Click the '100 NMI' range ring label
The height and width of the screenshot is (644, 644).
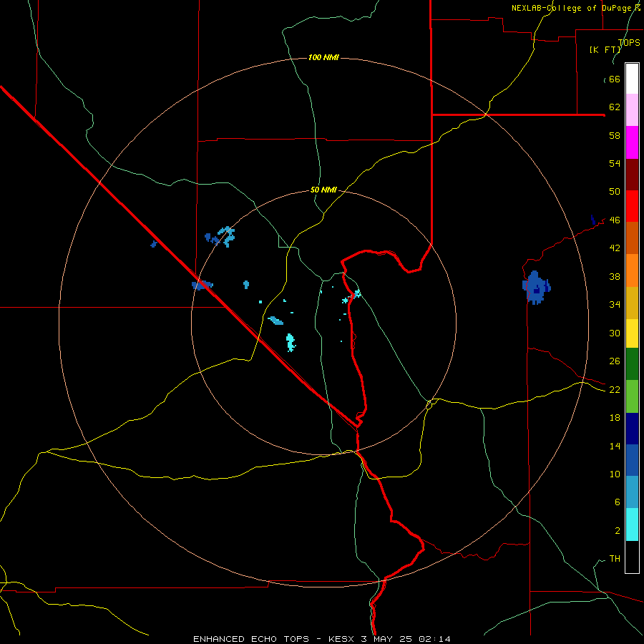coord(323,57)
